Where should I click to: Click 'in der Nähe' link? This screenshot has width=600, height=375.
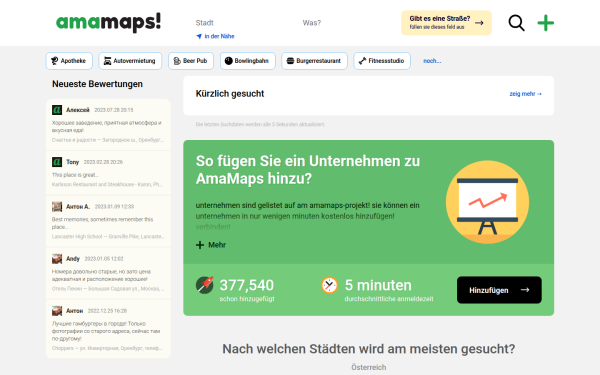pos(219,36)
